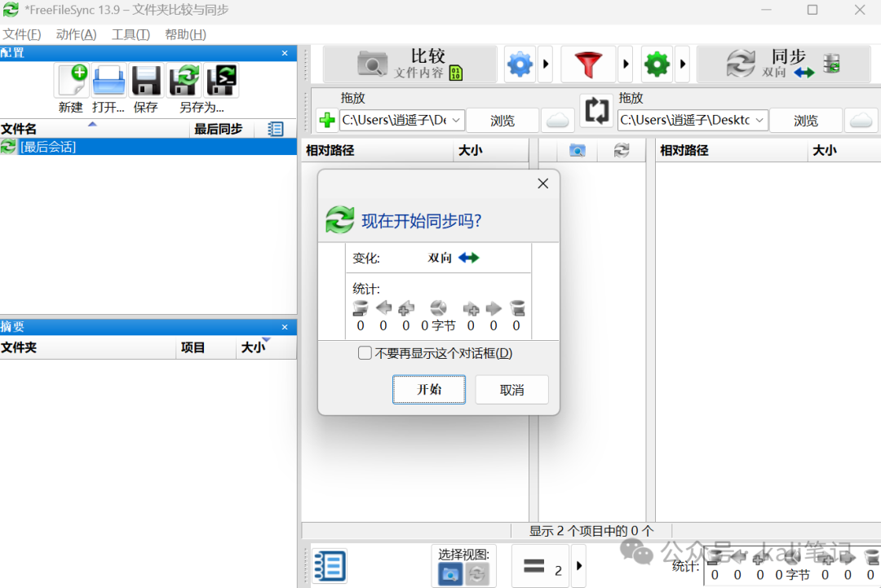Check 'Don't show this dialog again' box
881x588 pixels.
[365, 353]
